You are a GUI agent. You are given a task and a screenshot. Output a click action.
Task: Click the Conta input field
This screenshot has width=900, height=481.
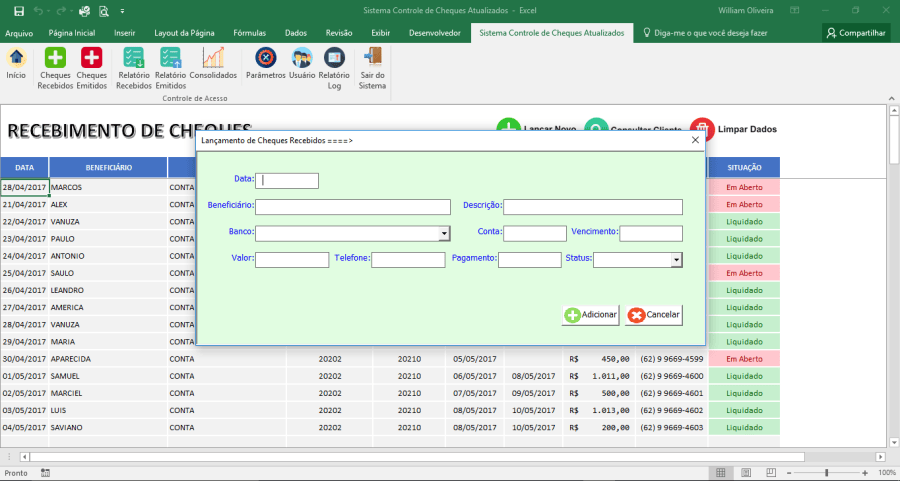pos(535,234)
